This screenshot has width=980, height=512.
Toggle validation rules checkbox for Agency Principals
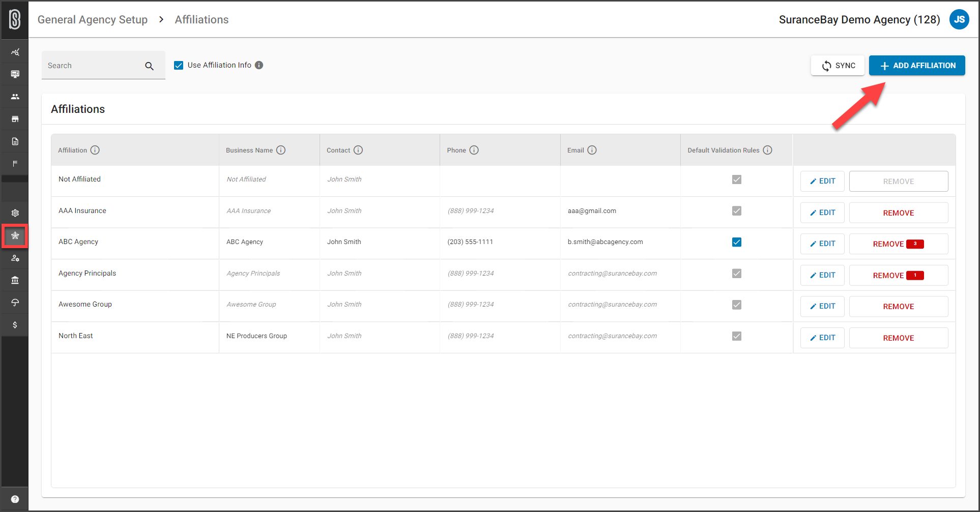[737, 274]
